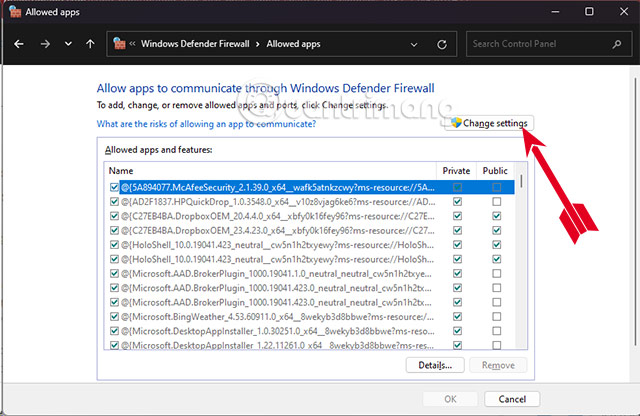
Task: Enable Public for DesktopAppInstaller_1.0.30251.0 row
Action: point(497,331)
